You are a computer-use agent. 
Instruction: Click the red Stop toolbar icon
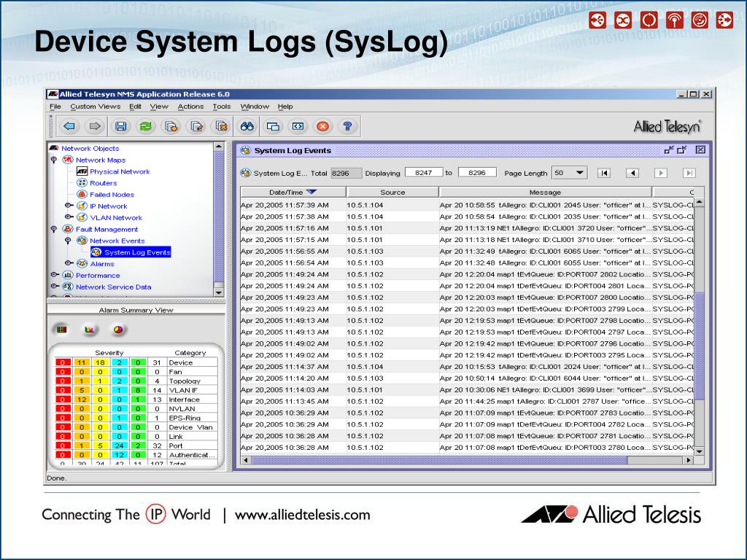coord(322,126)
